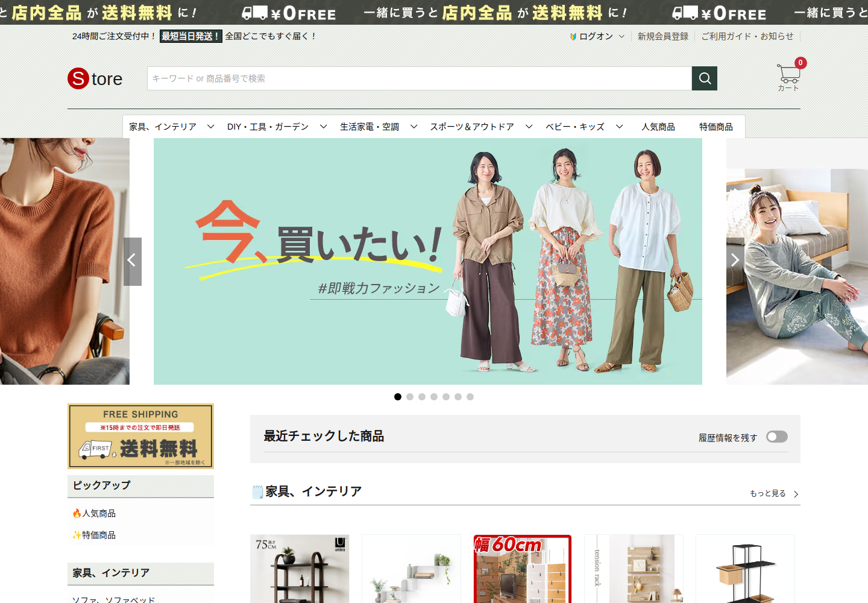Show previous carousel slide arrow
Screen dimensions: 868x603
click(133, 261)
